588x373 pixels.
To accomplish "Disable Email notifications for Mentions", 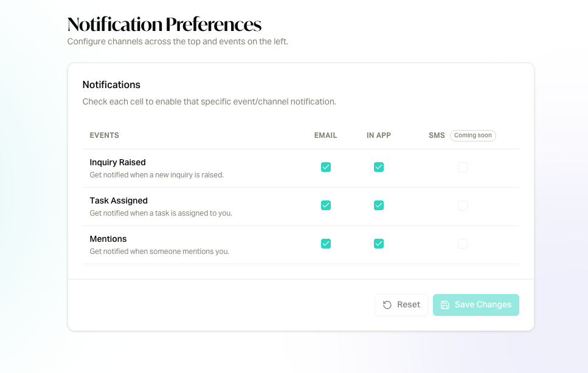I will tap(326, 244).
